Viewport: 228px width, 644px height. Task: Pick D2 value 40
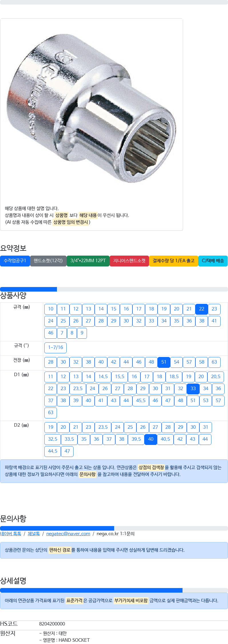pos(151,439)
